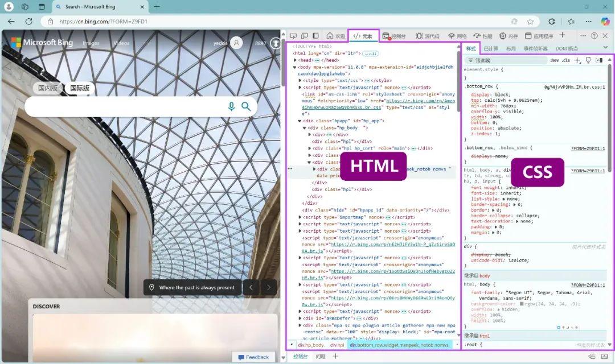615x364 pixels.
Task: Click Videos link in Bing header
Action: (x=121, y=43)
